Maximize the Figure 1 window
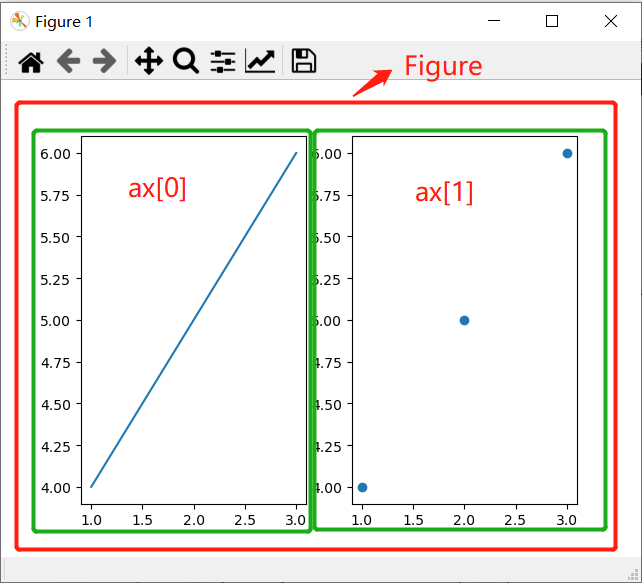Viewport: 642px width, 583px height. [552, 21]
